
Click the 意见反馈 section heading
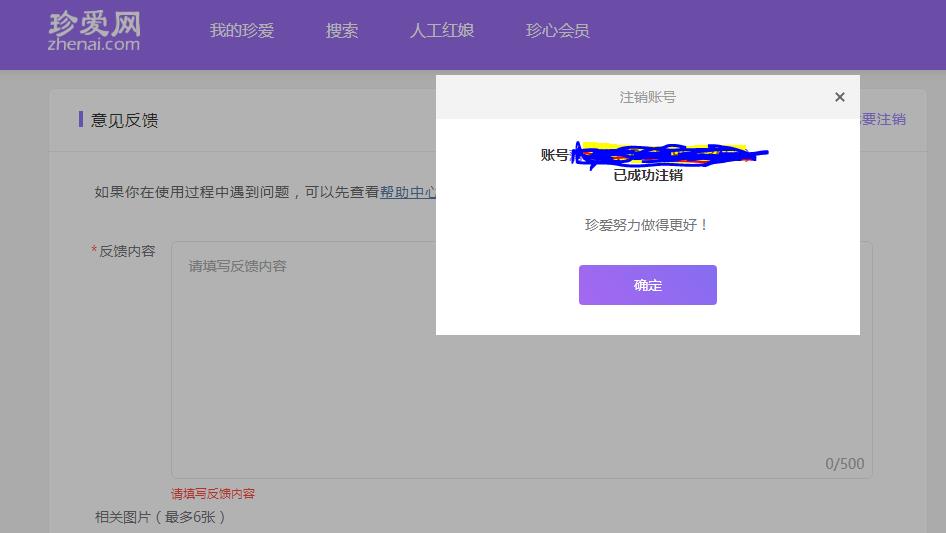[x=124, y=120]
